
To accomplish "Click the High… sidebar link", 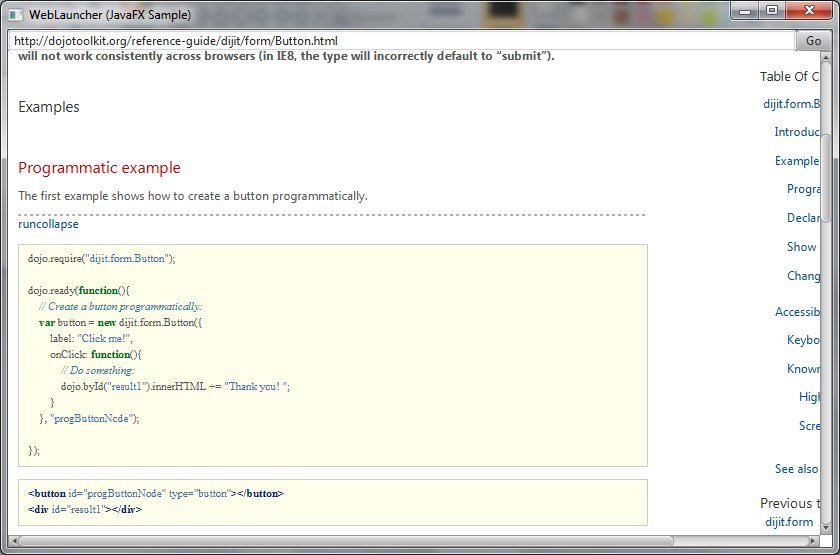I will coord(809,397).
